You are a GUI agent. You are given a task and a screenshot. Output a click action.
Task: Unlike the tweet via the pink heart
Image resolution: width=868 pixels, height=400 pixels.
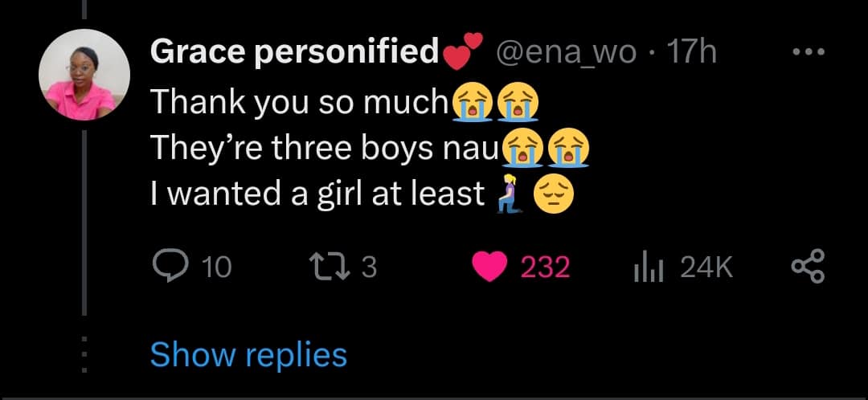click(x=487, y=267)
